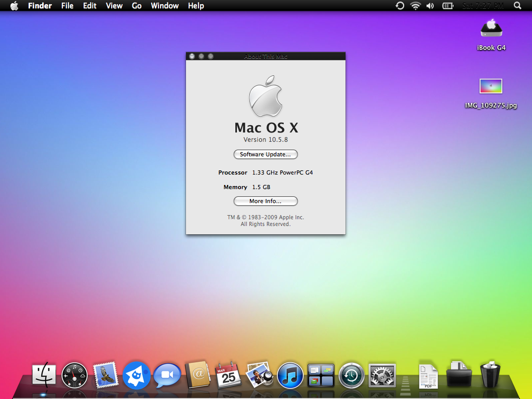Minimize the About This Mac window

[201, 56]
